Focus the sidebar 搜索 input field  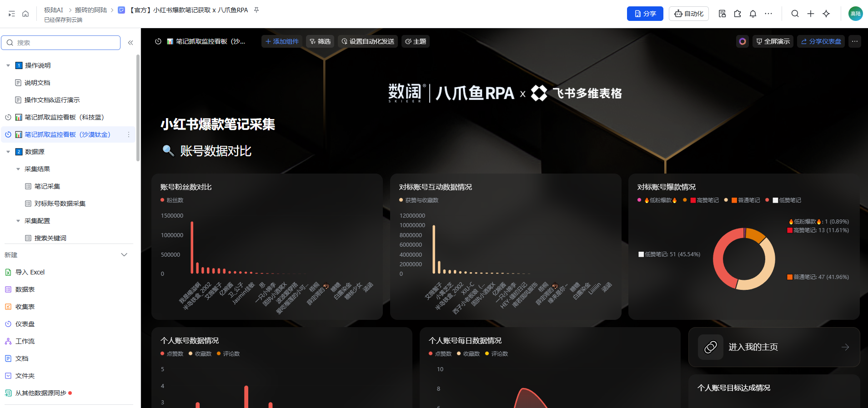pos(61,43)
